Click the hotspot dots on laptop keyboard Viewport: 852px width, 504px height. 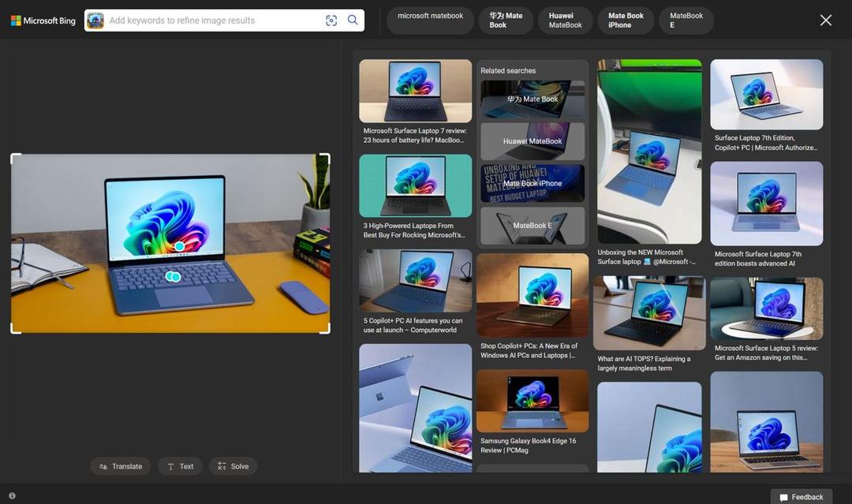pyautogui.click(x=173, y=277)
